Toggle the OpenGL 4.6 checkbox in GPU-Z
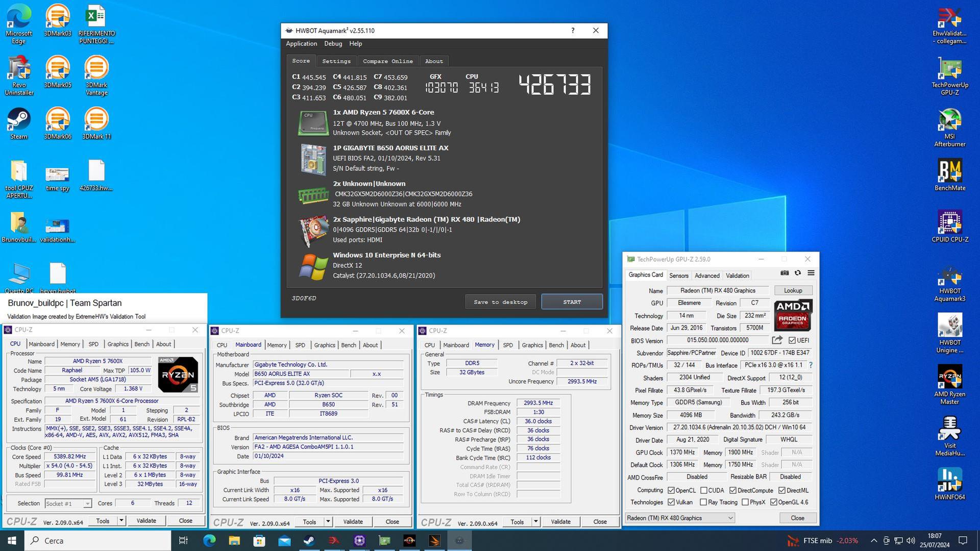Screen dimensions: 980x551 774,502
